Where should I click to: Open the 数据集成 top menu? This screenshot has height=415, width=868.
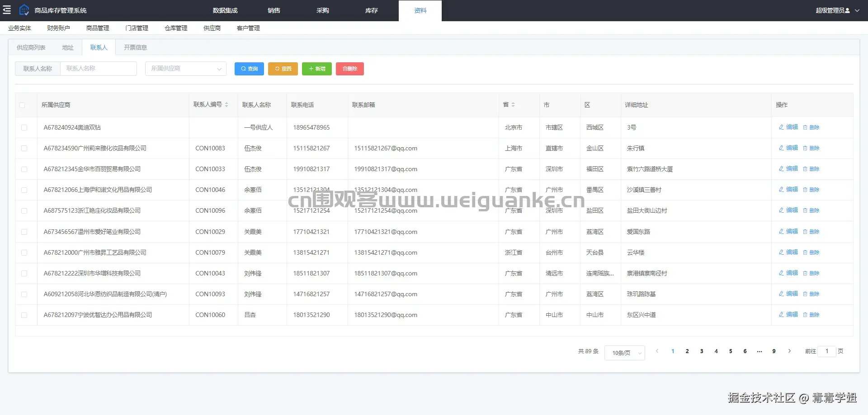click(x=225, y=10)
